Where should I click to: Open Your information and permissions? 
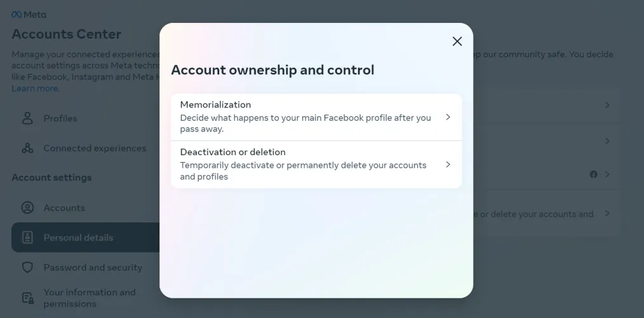pos(90,298)
